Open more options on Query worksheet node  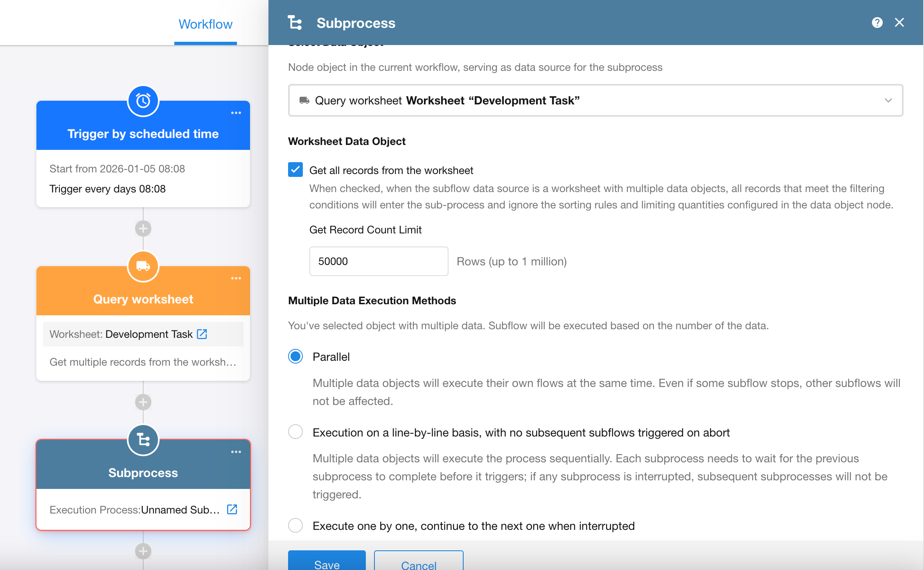coord(236,278)
